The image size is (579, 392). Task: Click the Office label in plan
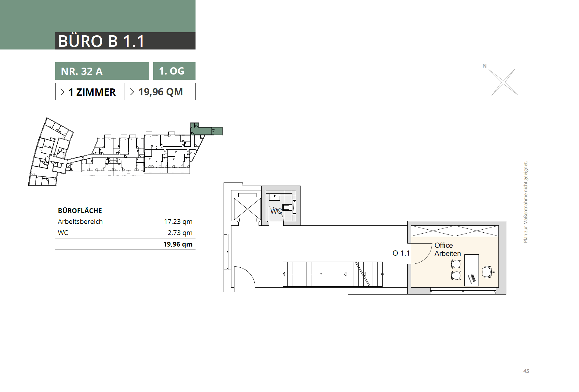(444, 245)
